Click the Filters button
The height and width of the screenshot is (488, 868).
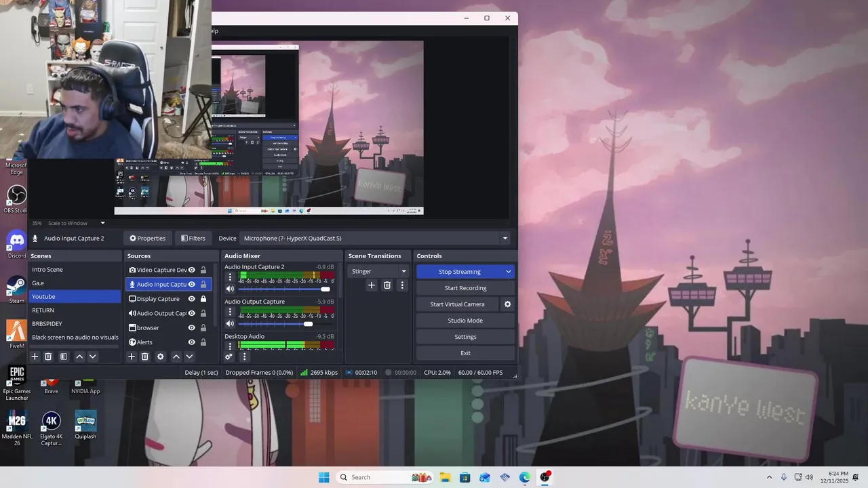pos(193,239)
